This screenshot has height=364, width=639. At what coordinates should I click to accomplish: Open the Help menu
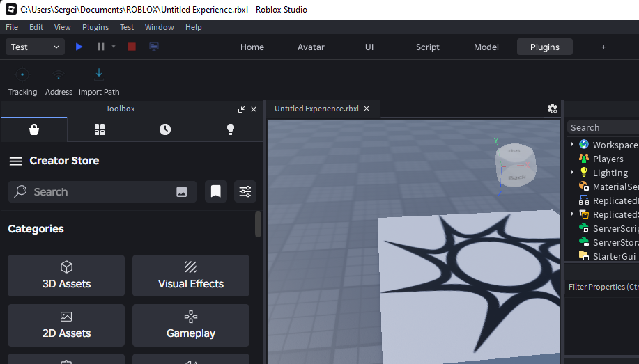[194, 27]
